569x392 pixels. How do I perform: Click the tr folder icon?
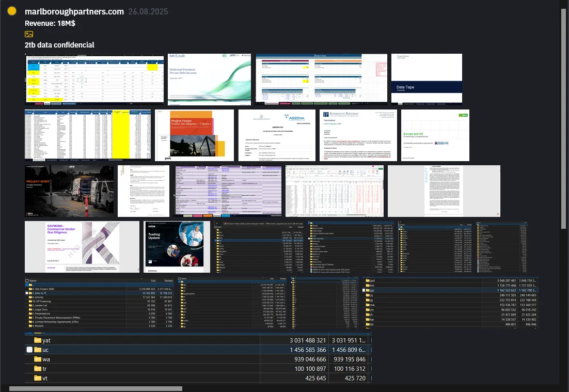click(x=38, y=368)
